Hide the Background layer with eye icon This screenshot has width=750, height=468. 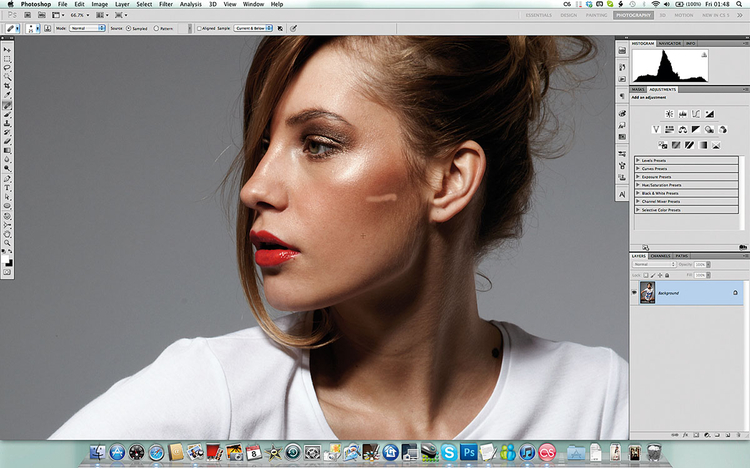tap(634, 292)
